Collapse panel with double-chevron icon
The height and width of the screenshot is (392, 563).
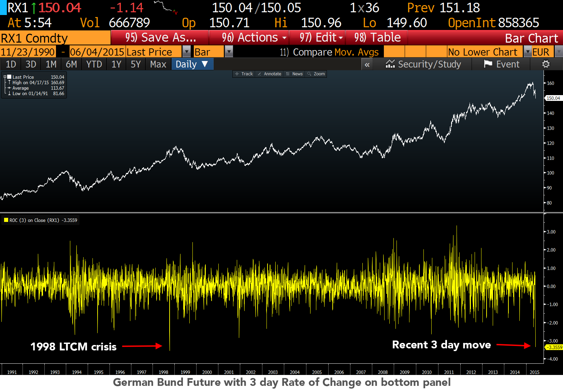pos(367,64)
